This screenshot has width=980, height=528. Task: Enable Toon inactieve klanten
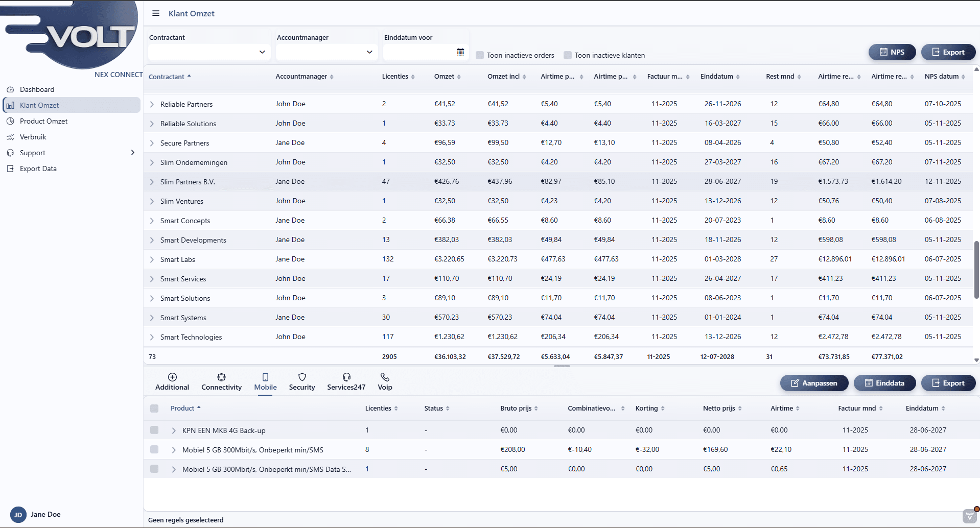pyautogui.click(x=568, y=55)
